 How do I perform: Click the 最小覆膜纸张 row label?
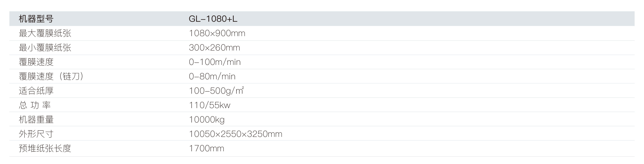(x=45, y=48)
